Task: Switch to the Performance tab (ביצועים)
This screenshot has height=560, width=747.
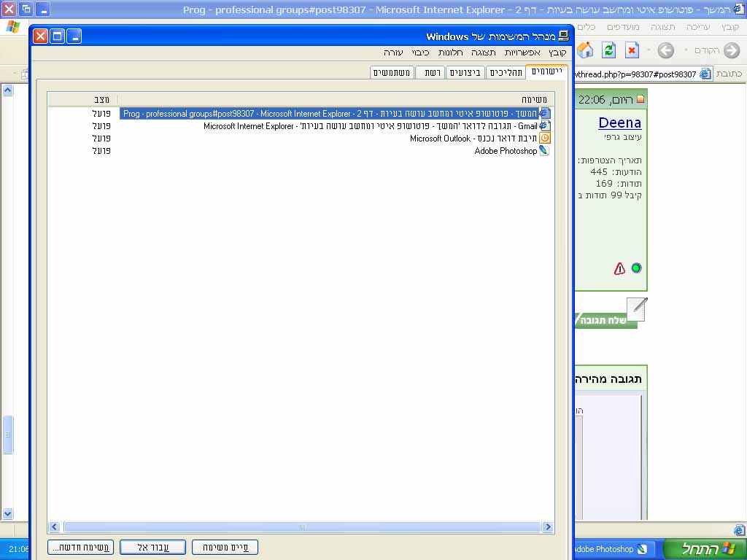Action: (465, 72)
